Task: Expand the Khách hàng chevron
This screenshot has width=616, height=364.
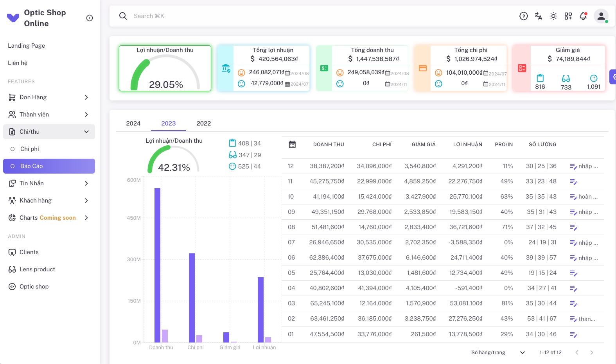Action: (86, 201)
